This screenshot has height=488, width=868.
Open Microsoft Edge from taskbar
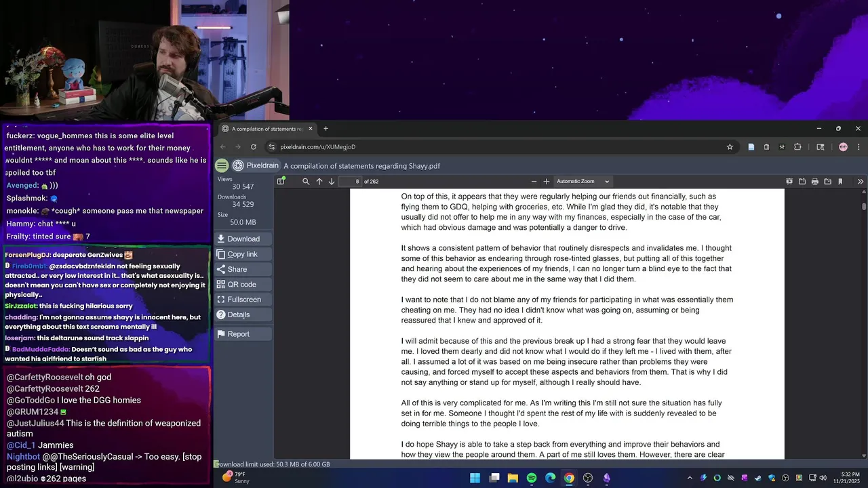click(x=550, y=478)
